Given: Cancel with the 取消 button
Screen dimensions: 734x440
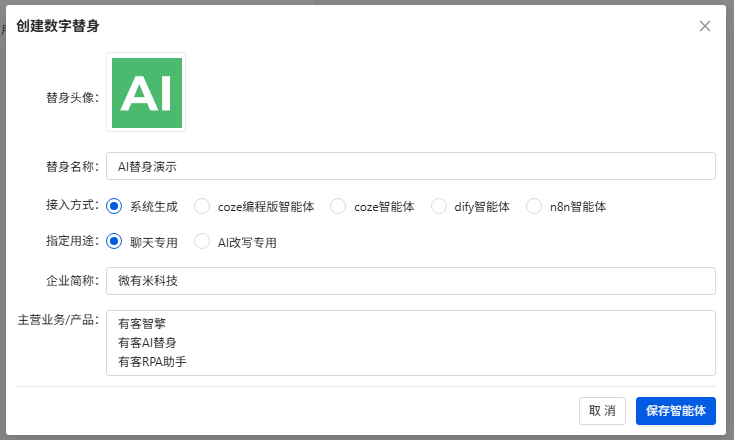Looking at the screenshot, I should coord(602,411).
